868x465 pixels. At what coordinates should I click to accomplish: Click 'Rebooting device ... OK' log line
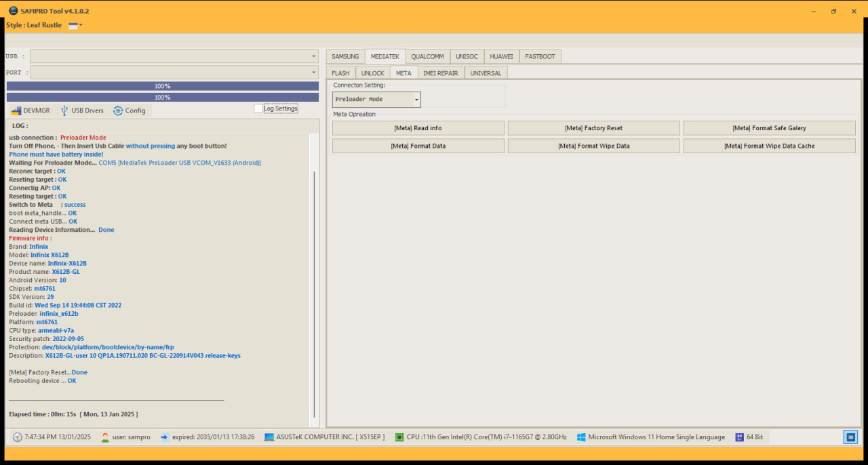pos(43,381)
